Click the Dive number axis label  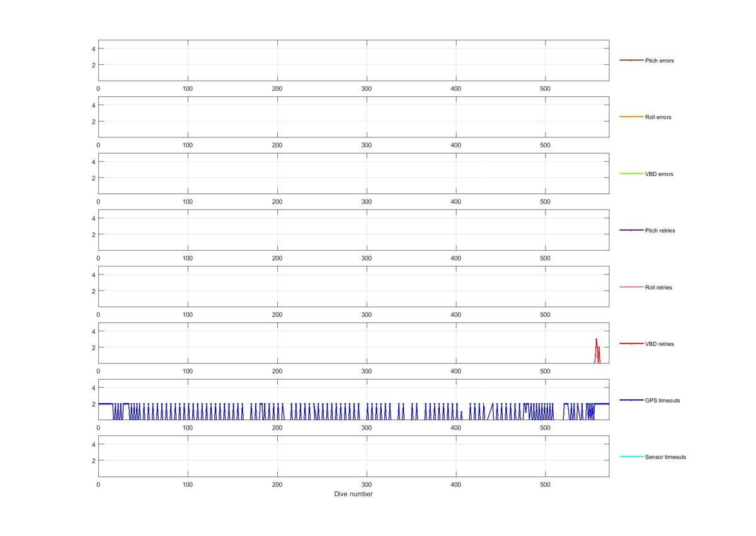tap(353, 494)
